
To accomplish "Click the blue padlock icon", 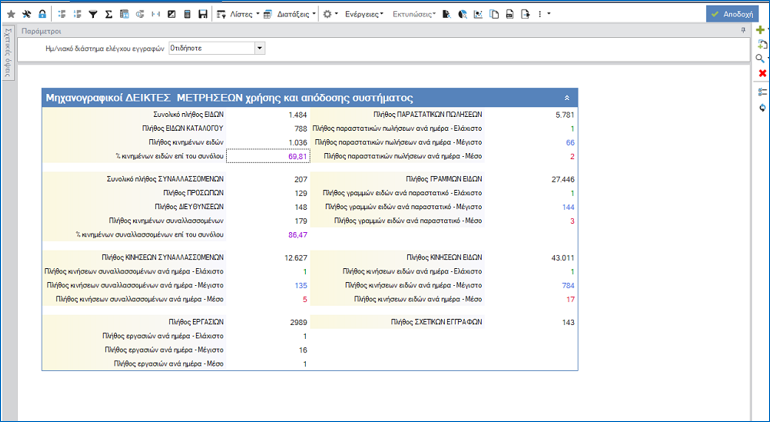I will pos(42,14).
